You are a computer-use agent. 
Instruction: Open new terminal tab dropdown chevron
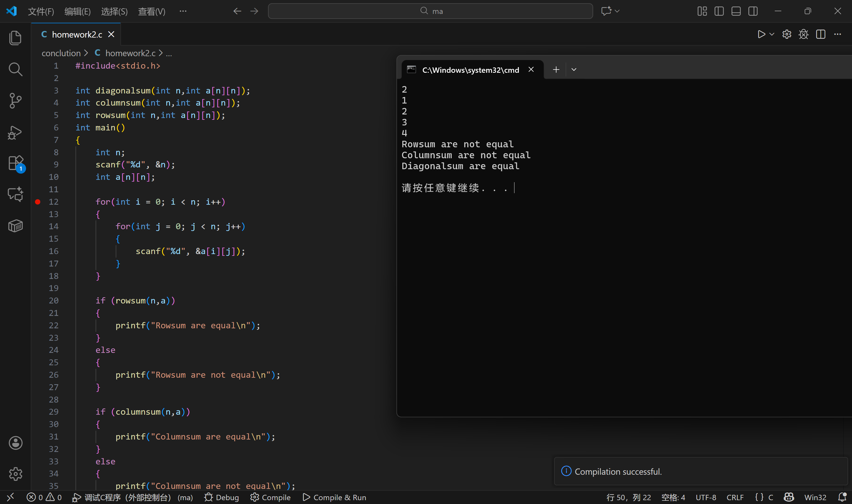[x=574, y=70]
